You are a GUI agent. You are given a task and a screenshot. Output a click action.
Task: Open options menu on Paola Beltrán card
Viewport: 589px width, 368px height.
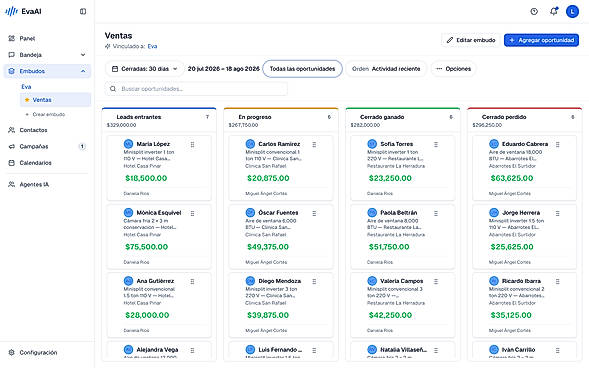tap(436, 213)
